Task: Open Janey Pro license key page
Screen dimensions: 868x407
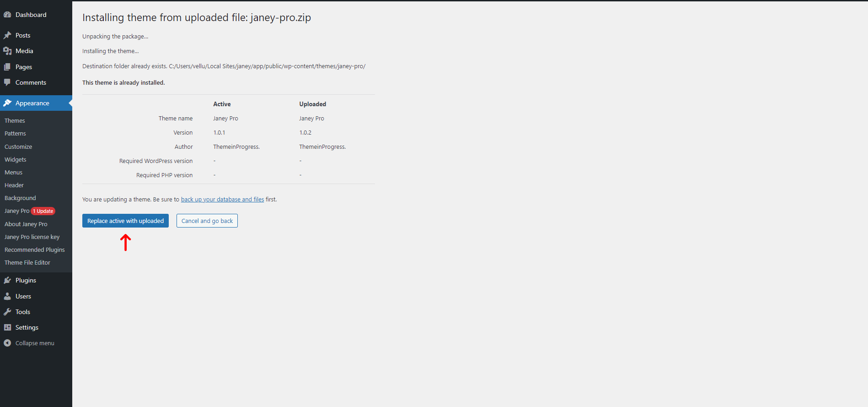Action: [x=32, y=237]
